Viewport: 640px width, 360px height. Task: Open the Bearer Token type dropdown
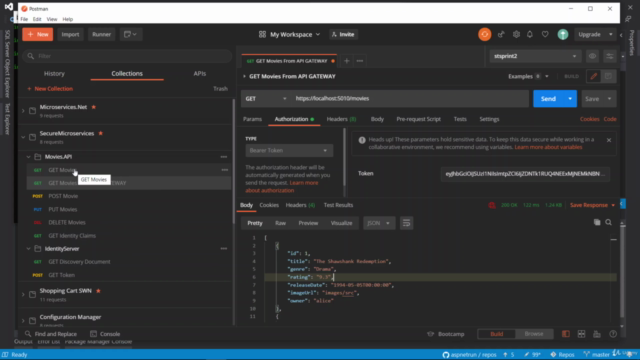click(x=289, y=151)
